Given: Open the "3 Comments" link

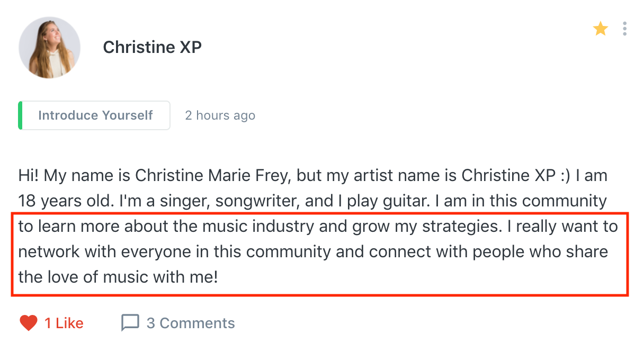Looking at the screenshot, I should pos(190,323).
